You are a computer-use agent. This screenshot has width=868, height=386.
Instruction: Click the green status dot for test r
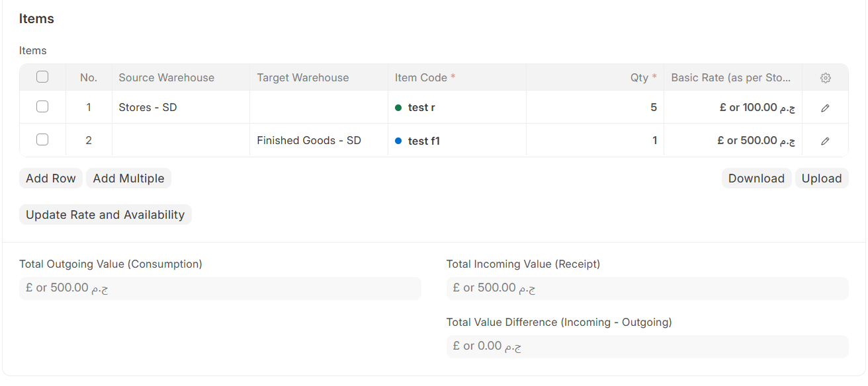tap(398, 108)
